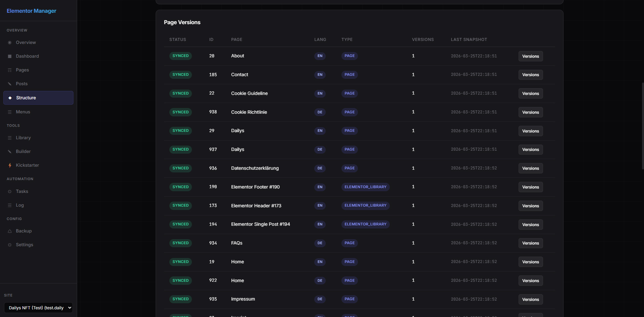View Versions of Elementor Footer #190
The height and width of the screenshot is (317, 644).
pyautogui.click(x=530, y=187)
